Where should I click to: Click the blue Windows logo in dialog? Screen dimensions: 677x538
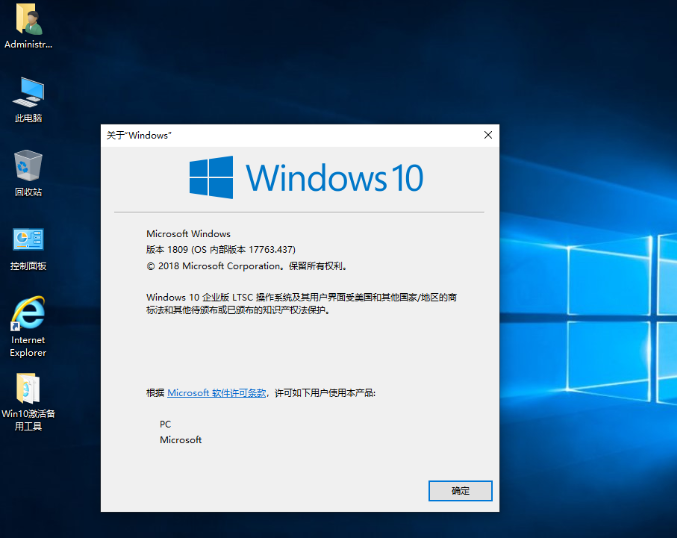(211, 178)
